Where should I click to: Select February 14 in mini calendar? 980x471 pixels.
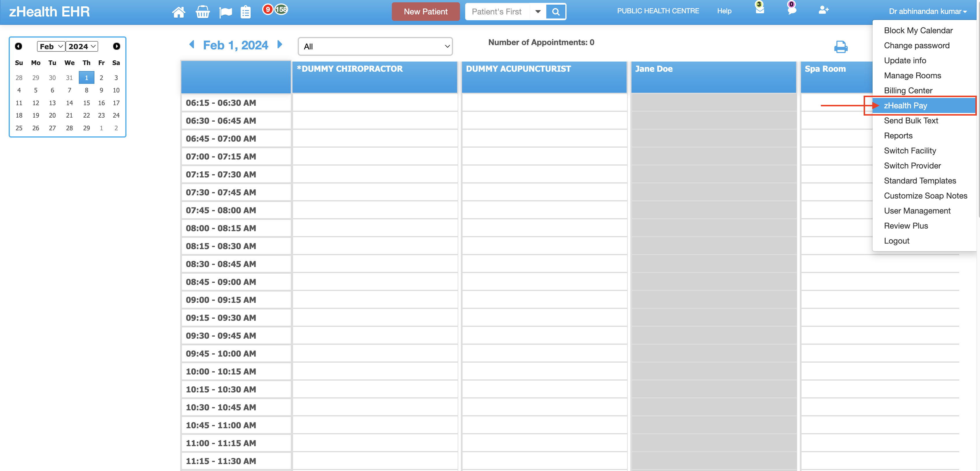[x=69, y=103]
